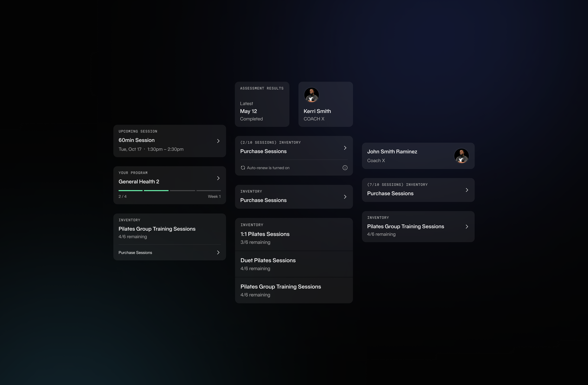This screenshot has width=588, height=385.
Task: Expand the General Health 2 program chevron
Action: 218,178
